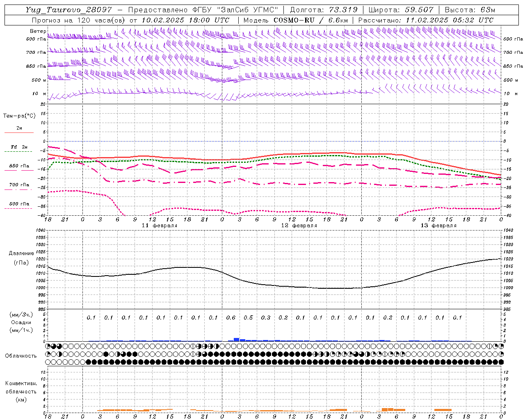Click the Осадки panel label
The height and width of the screenshot is (420, 525).
(x=21, y=322)
